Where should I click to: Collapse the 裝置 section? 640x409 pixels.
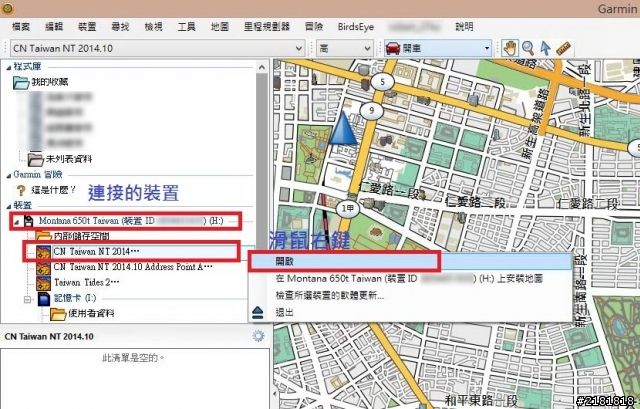[9, 206]
